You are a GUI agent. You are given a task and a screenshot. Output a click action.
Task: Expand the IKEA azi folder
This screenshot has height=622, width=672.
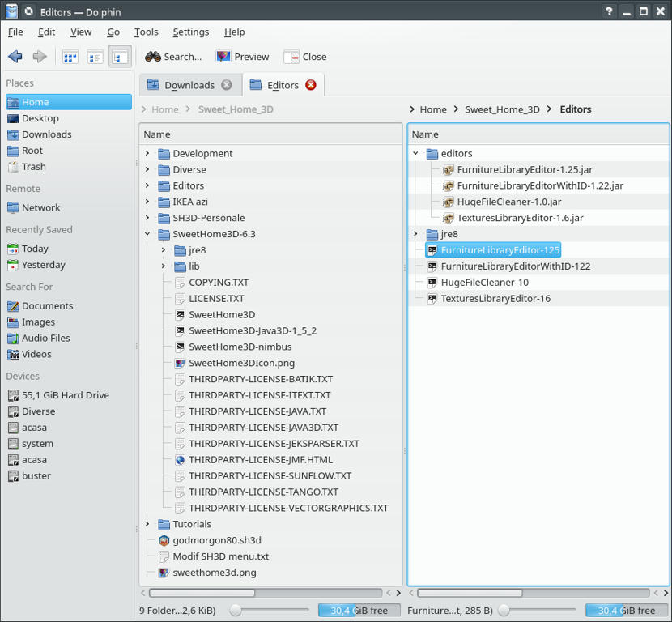(x=147, y=202)
